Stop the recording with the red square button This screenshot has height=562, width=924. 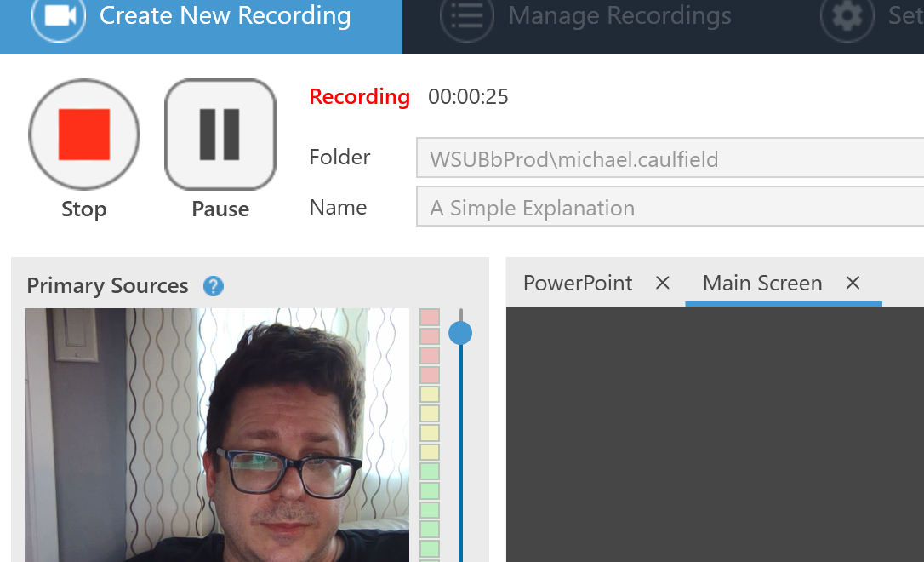coord(84,135)
